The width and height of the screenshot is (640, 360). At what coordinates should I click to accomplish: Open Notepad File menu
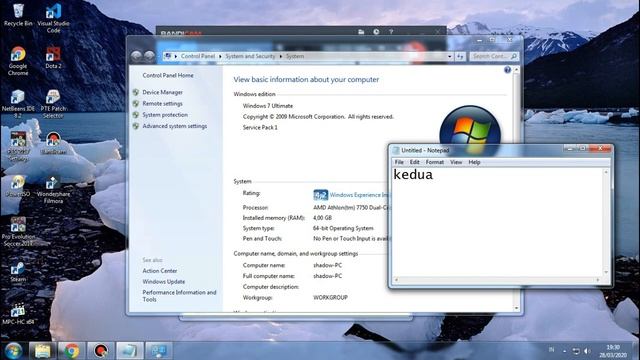(x=399, y=162)
